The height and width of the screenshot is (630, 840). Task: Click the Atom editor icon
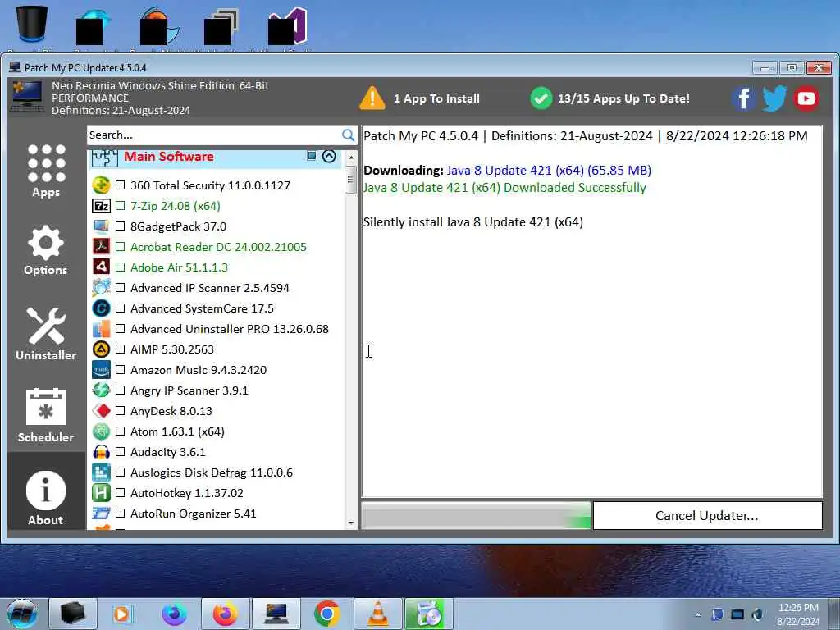click(x=101, y=431)
